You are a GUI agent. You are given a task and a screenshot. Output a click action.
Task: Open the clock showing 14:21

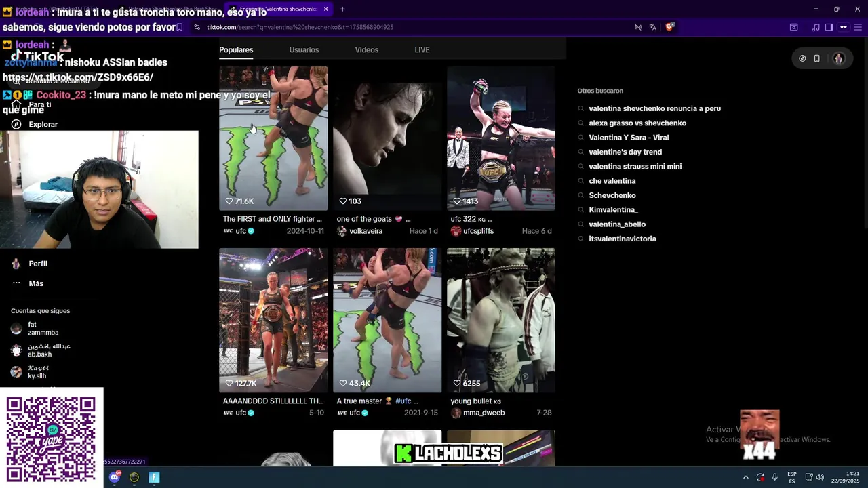tap(845, 477)
